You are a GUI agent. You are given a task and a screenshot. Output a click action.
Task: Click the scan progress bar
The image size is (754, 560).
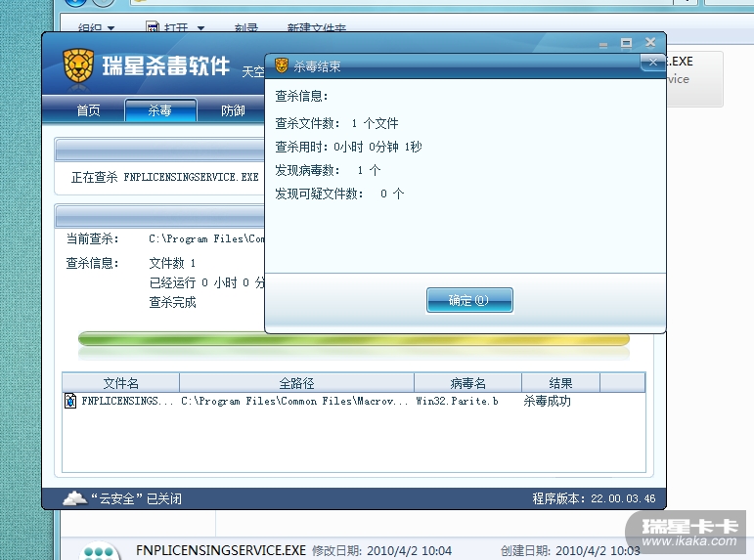click(x=354, y=339)
